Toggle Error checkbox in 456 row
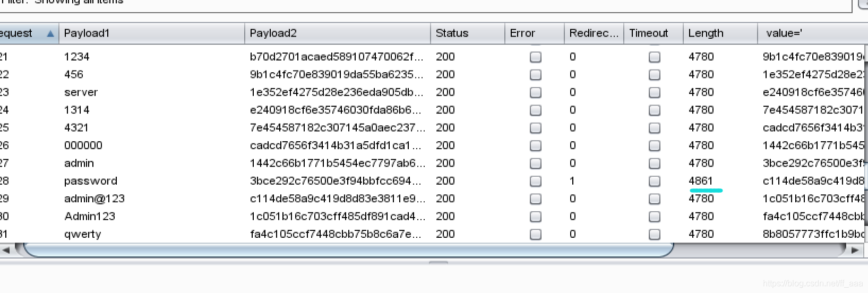This screenshot has width=868, height=293. (536, 75)
